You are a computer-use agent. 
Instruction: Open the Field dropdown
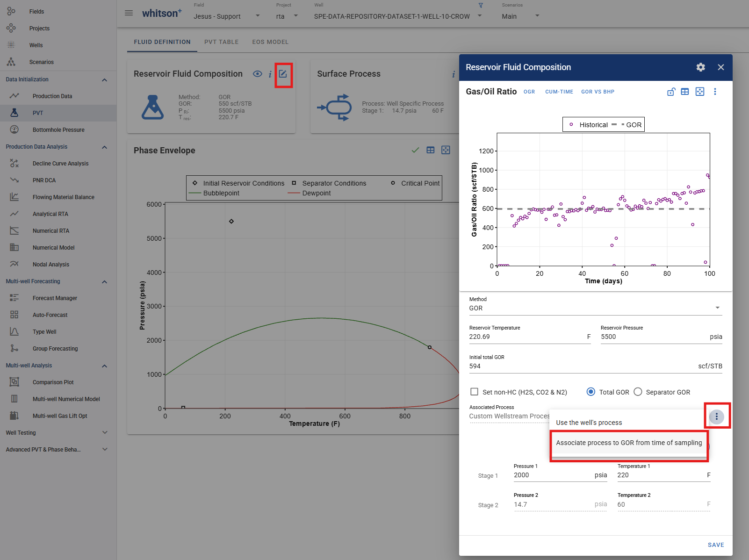(227, 16)
